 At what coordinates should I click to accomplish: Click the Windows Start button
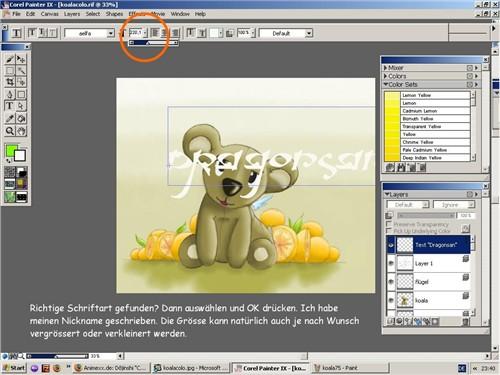[14, 368]
